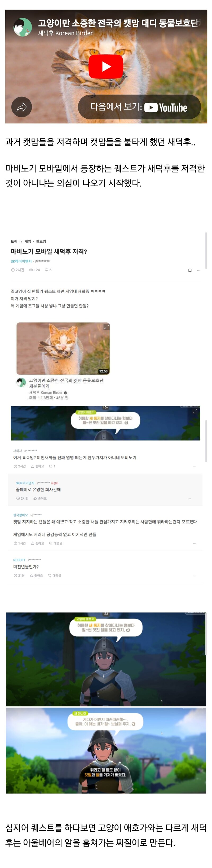Open the video on YouTube via the 다음에서 보기 button
The image size is (212, 868).
[139, 107]
